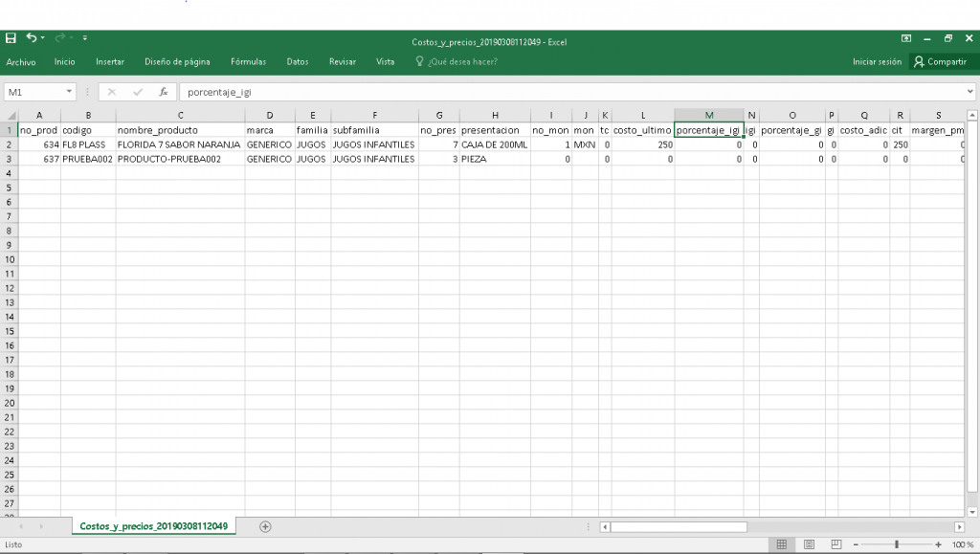980x554 pixels.
Task: Open the Name Box dropdown arrow
Action: coord(70,92)
